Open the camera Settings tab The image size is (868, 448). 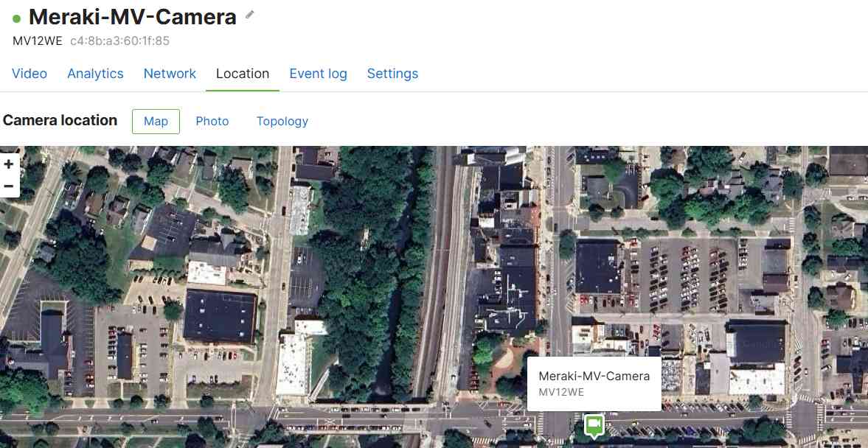[x=392, y=74]
